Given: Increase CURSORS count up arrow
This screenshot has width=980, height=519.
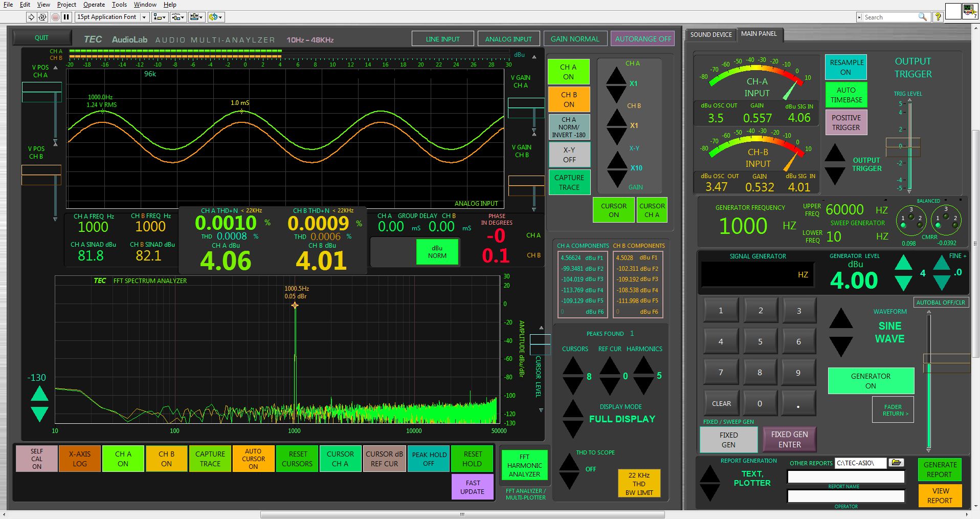Looking at the screenshot, I should (573, 366).
